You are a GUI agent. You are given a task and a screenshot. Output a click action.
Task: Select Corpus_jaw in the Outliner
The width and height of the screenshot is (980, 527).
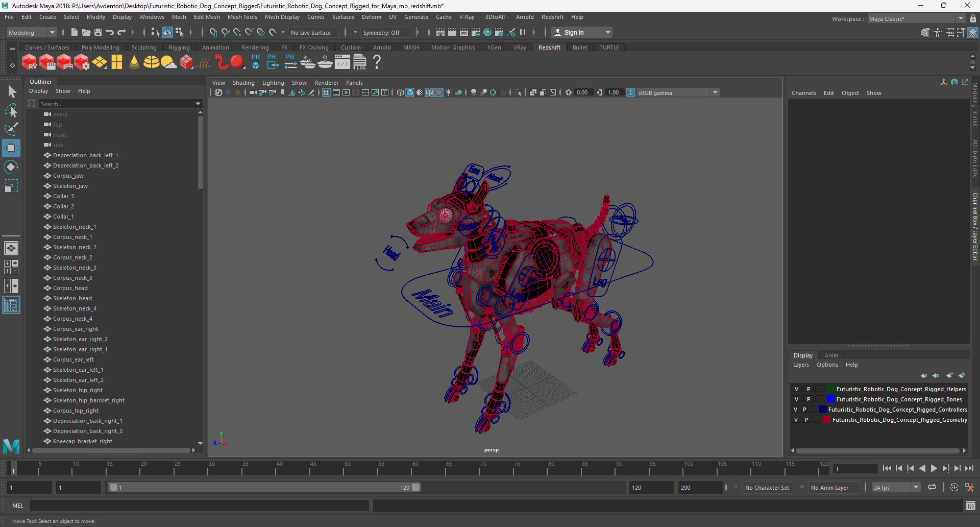point(68,176)
